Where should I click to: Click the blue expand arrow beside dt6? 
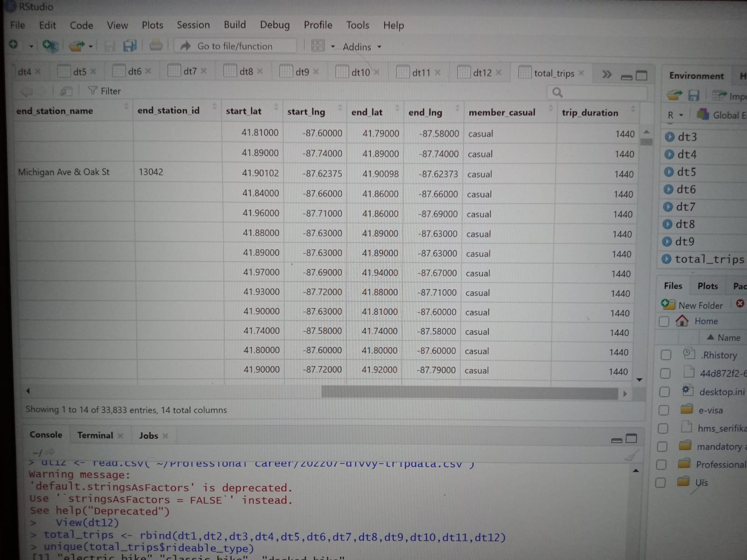pos(669,189)
